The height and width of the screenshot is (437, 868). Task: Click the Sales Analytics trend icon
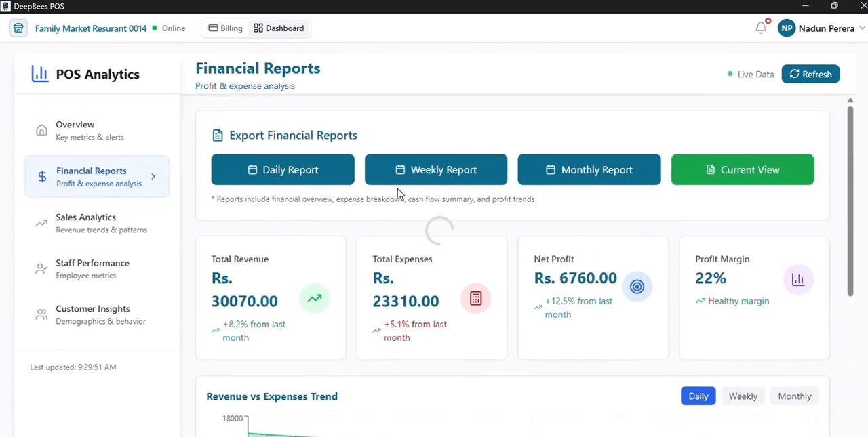pyautogui.click(x=41, y=223)
